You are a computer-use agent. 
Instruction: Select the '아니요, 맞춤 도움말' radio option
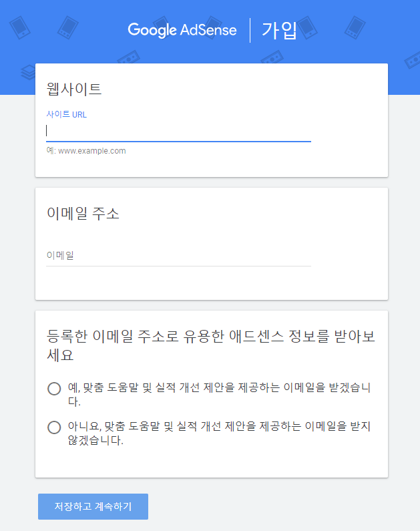pyautogui.click(x=54, y=427)
